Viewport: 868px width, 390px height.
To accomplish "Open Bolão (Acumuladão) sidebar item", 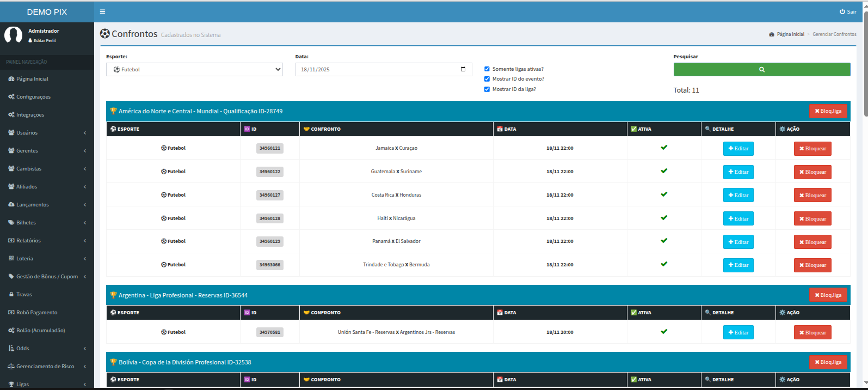I will click(40, 331).
